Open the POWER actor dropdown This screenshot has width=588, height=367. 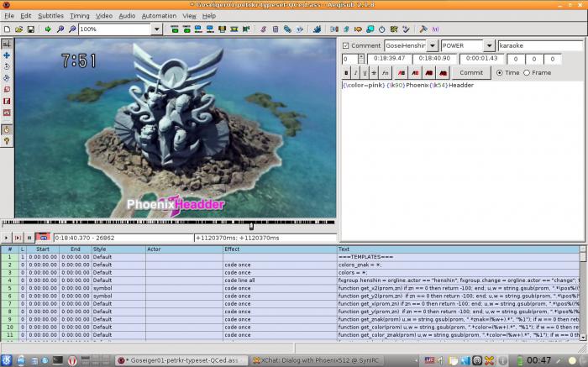click(x=489, y=45)
